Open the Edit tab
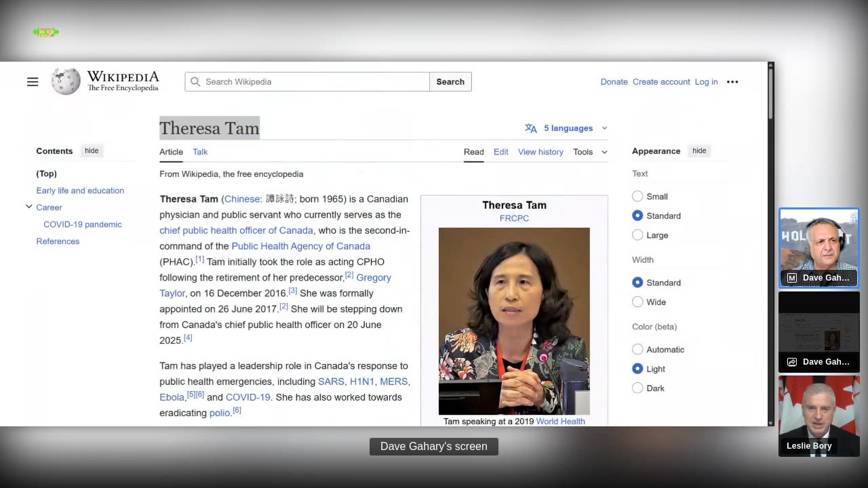Image resolution: width=868 pixels, height=488 pixels. pos(501,152)
